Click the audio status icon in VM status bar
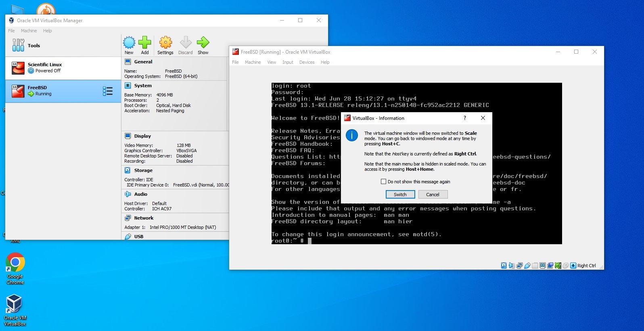The width and height of the screenshot is (644, 331). [512, 266]
